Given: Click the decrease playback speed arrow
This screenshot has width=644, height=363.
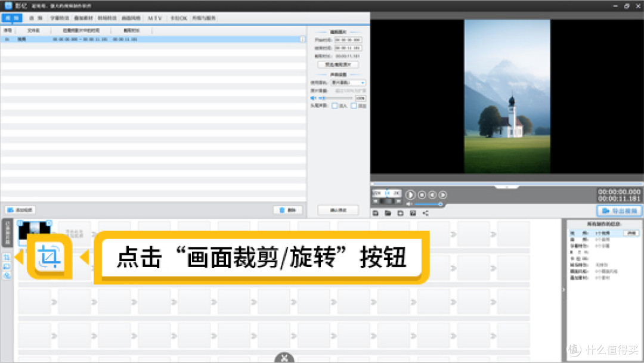Looking at the screenshot, I should 376,201.
